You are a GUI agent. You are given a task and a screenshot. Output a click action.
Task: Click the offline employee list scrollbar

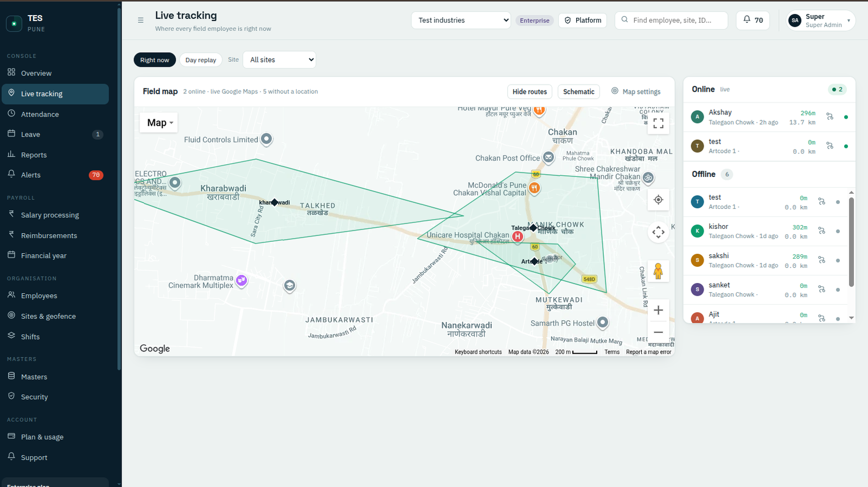click(x=851, y=242)
